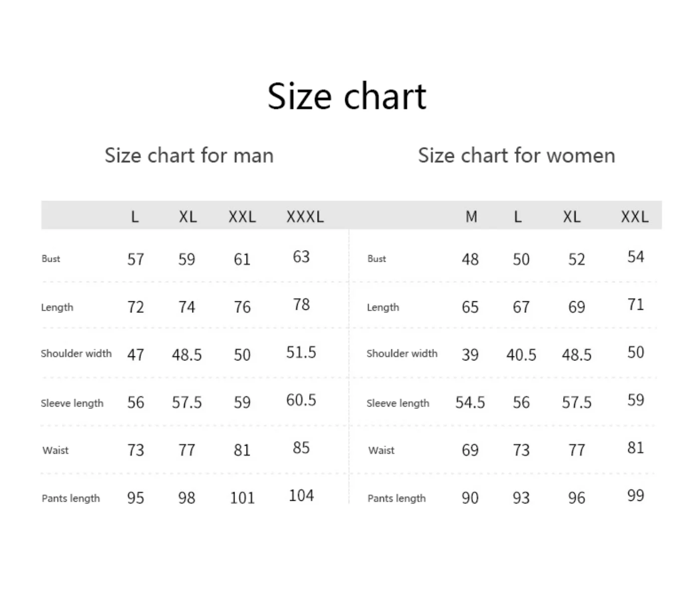Viewport: 700px width, 591px height.
Task: Select women's L shoulder width value 40.5
Action: (521, 355)
